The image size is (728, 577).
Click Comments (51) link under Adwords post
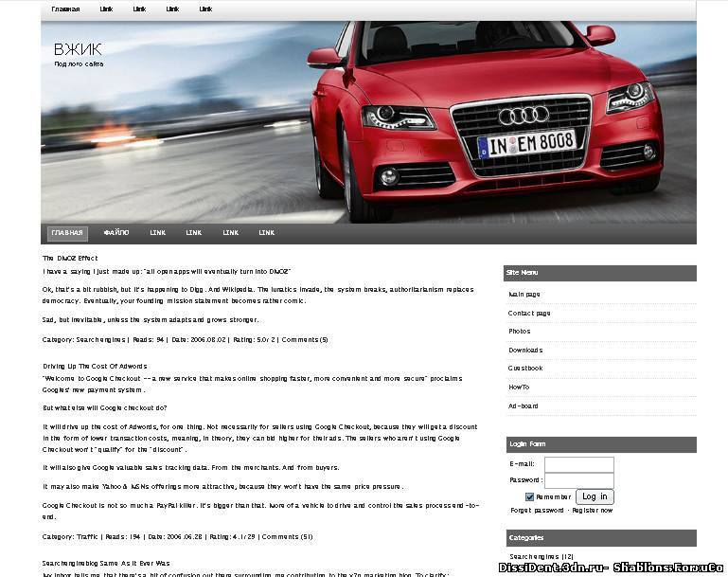[x=288, y=536]
